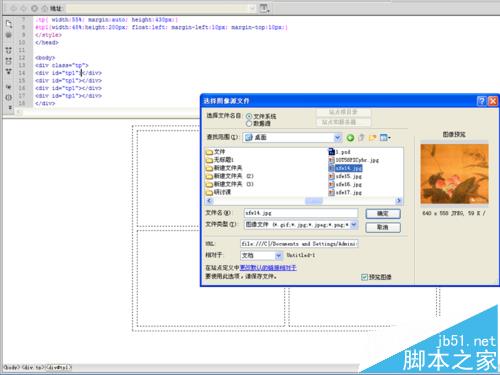Select the body tag in tag selector
The width and height of the screenshot is (500, 375).
[11, 368]
